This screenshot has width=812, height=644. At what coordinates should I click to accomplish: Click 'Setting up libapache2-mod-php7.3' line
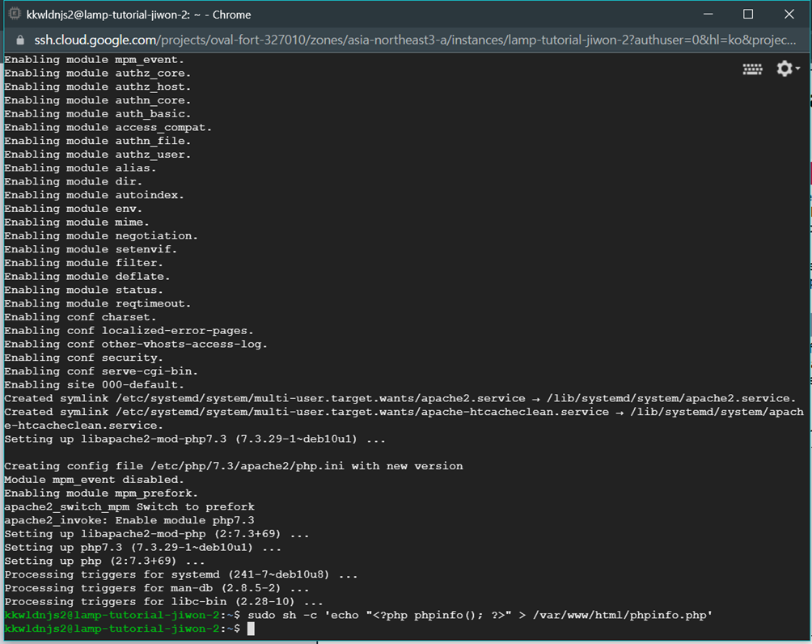(195, 439)
